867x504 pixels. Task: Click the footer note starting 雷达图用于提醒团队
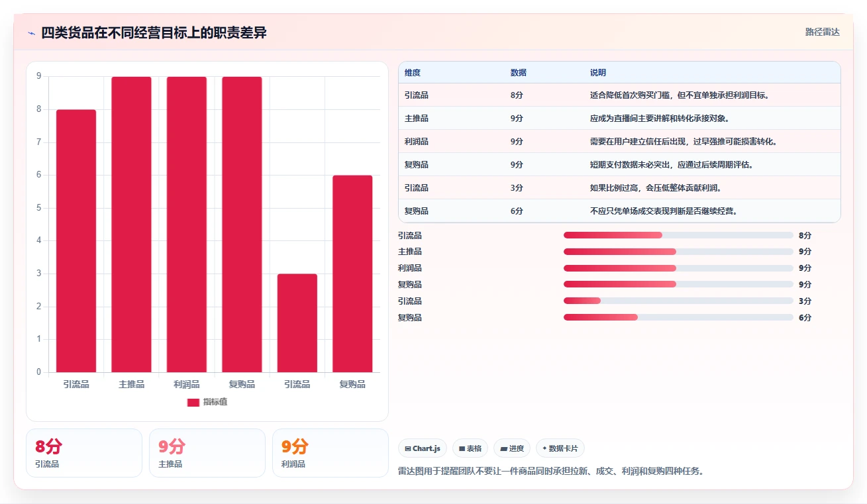[x=551, y=472]
